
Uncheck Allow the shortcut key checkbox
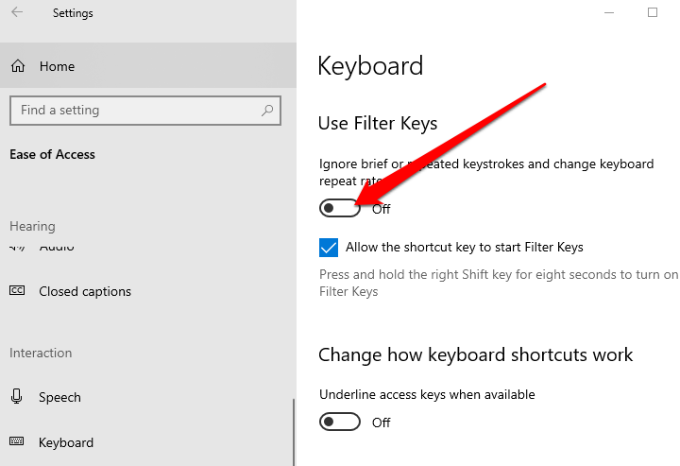tap(329, 247)
